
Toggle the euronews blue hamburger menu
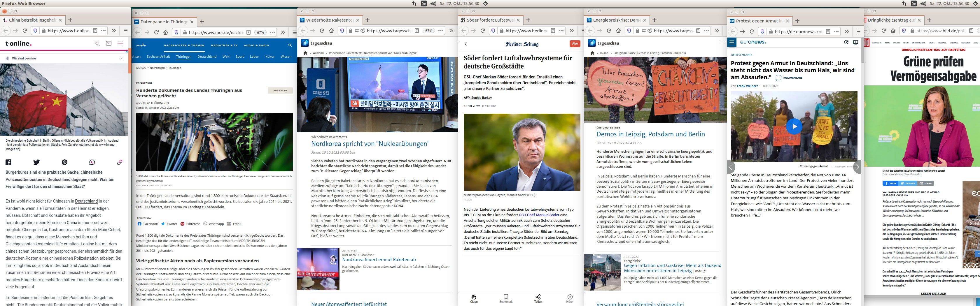pyautogui.click(x=731, y=42)
